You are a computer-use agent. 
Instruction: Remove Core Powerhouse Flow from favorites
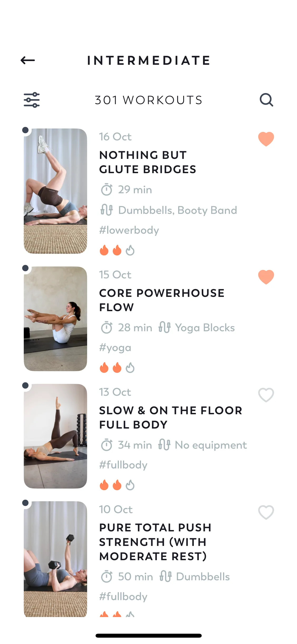coord(266,277)
